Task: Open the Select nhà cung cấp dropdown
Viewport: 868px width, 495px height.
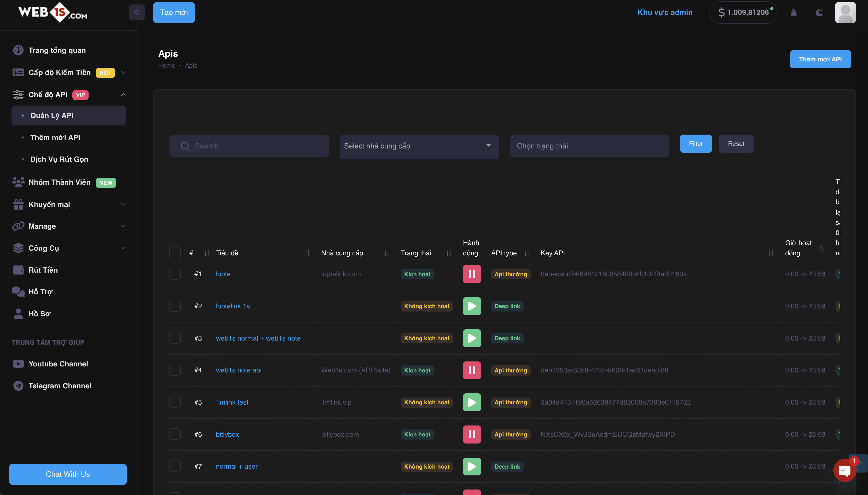Action: [419, 146]
